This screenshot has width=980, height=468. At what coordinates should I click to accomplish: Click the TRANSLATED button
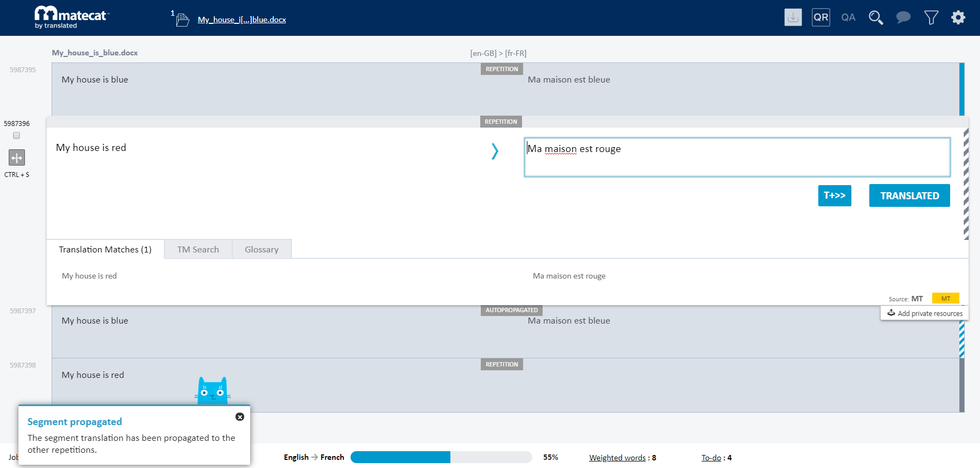click(909, 195)
